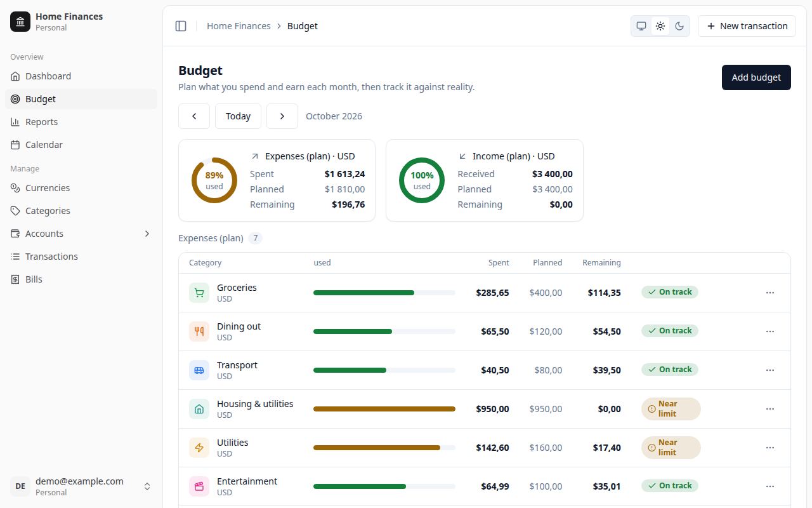Switch to system theme monitor icon
This screenshot has width=812, height=508.
(641, 26)
